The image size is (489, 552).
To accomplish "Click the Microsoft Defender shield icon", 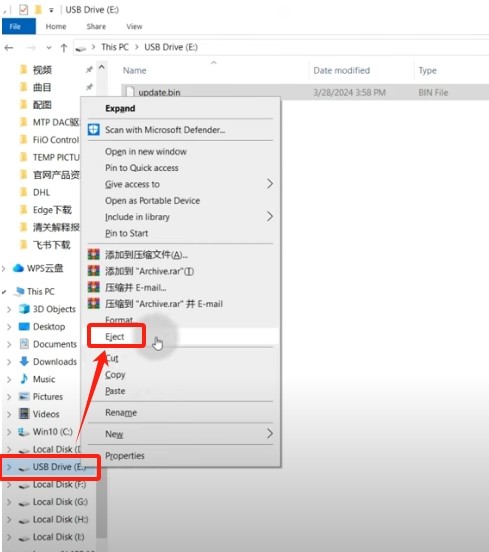I will [x=94, y=130].
